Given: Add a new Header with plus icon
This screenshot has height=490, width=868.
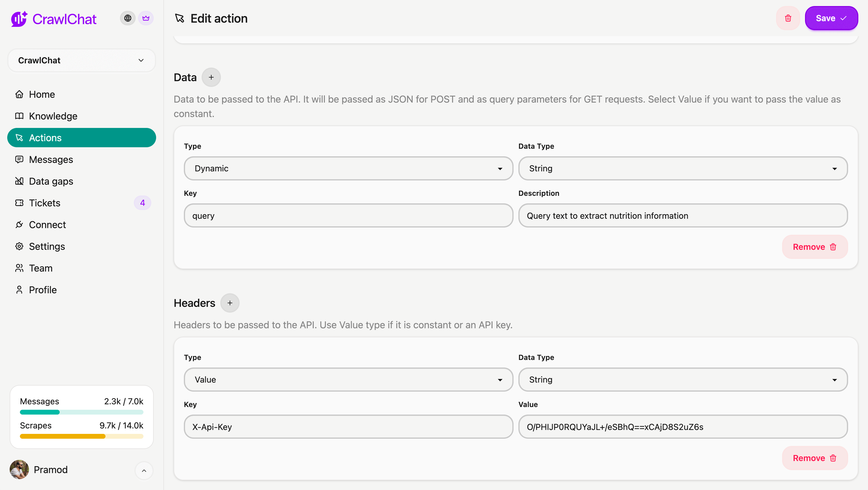Looking at the screenshot, I should tap(230, 303).
